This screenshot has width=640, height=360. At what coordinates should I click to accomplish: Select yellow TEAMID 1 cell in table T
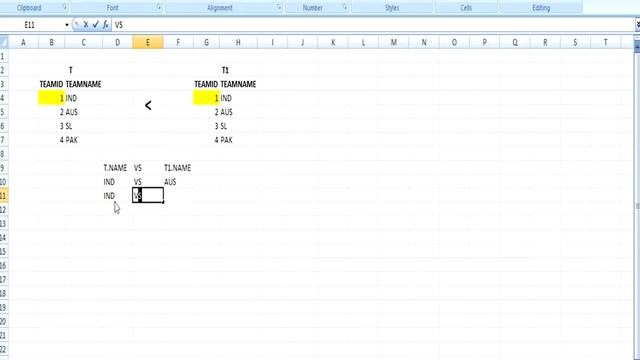[x=51, y=98]
